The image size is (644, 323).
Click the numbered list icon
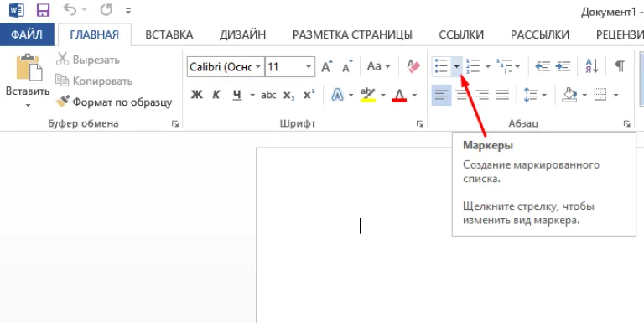click(473, 66)
